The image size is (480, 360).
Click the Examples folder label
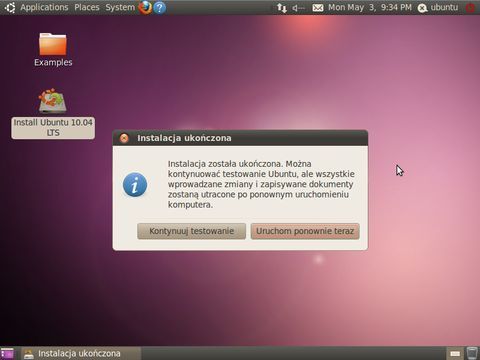pyautogui.click(x=53, y=62)
